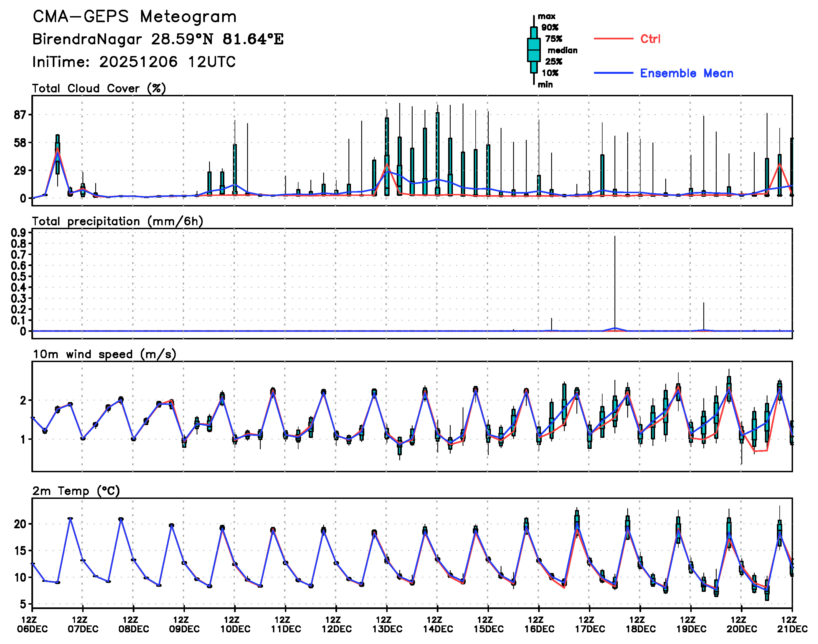The image size is (818, 644).
Task: Click the IniTime 20251206 12UTC label
Action: tap(134, 62)
